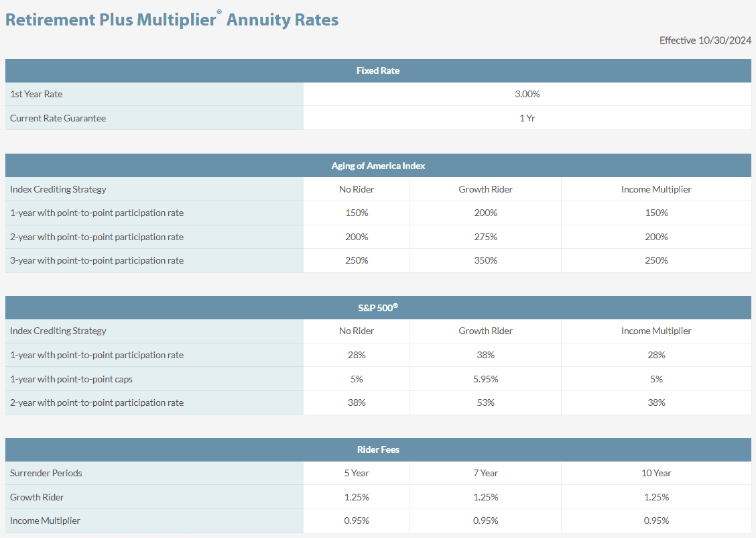The height and width of the screenshot is (538, 756).
Task: Click the Fixed Rate table header
Action: pos(377,70)
